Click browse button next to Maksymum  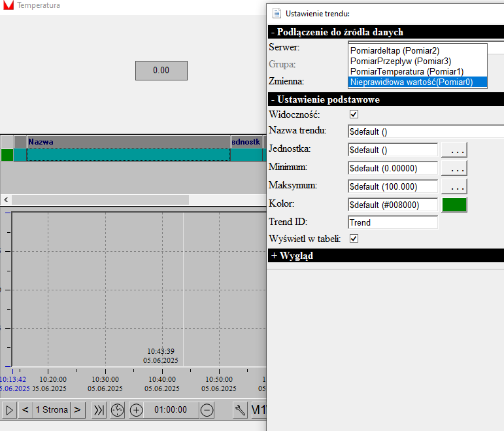click(x=454, y=186)
